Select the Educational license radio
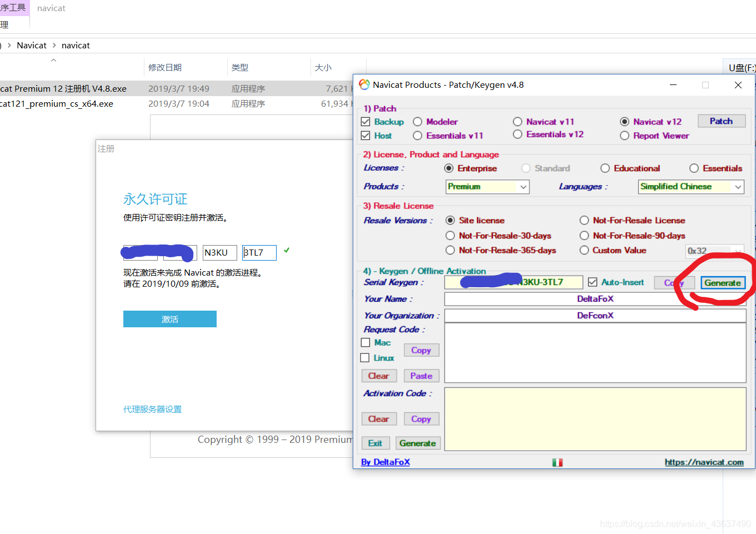 (x=605, y=168)
